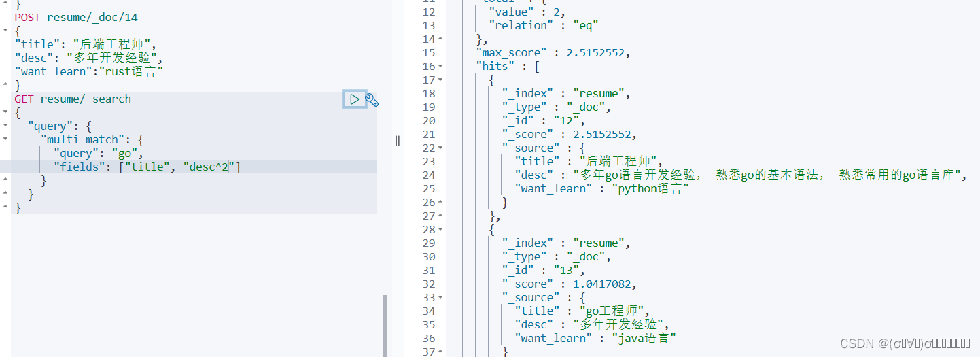Collapse second hit object on line 28
Viewport: 980px width, 357px height.
(x=440, y=229)
